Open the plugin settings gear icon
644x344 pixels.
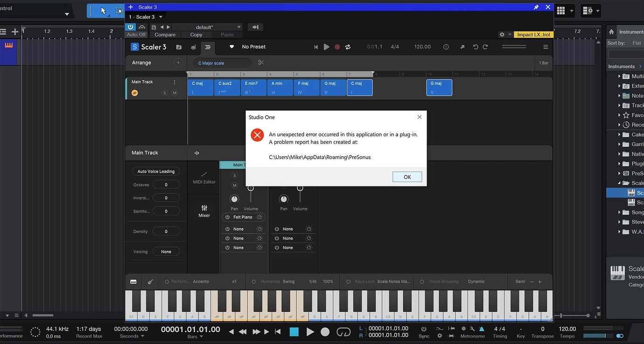[x=501, y=34]
